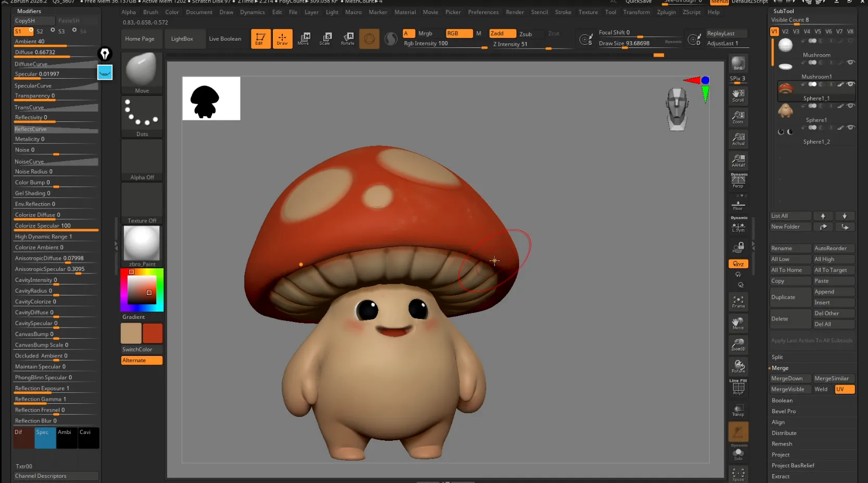Click the MergeDown button
Viewport: 868px width, 483px height.
pyautogui.click(x=790, y=379)
